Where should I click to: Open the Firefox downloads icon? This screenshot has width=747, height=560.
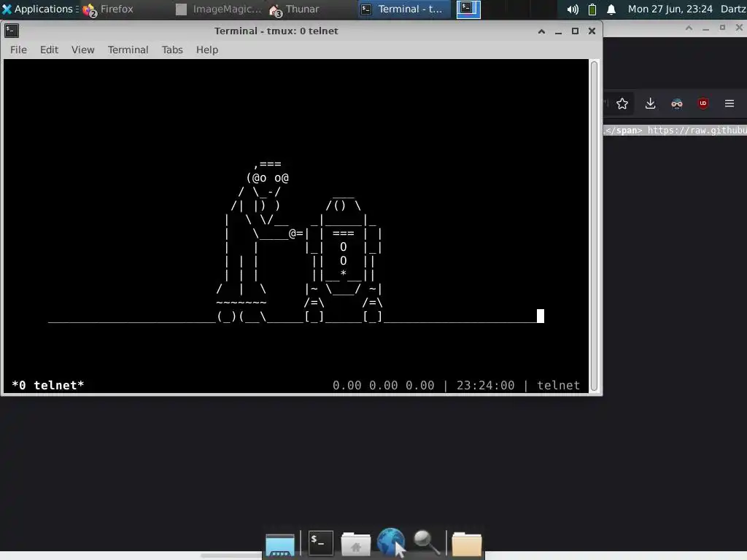pos(650,104)
